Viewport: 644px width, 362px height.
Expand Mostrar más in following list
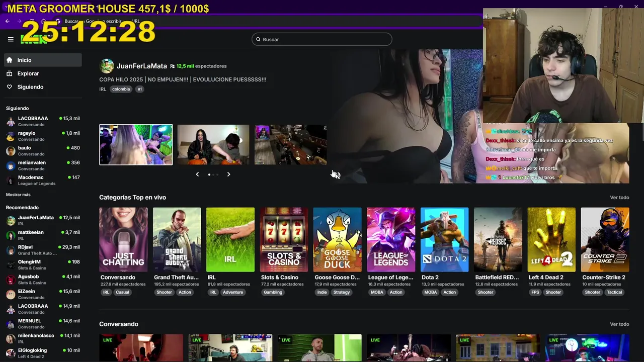18,195
